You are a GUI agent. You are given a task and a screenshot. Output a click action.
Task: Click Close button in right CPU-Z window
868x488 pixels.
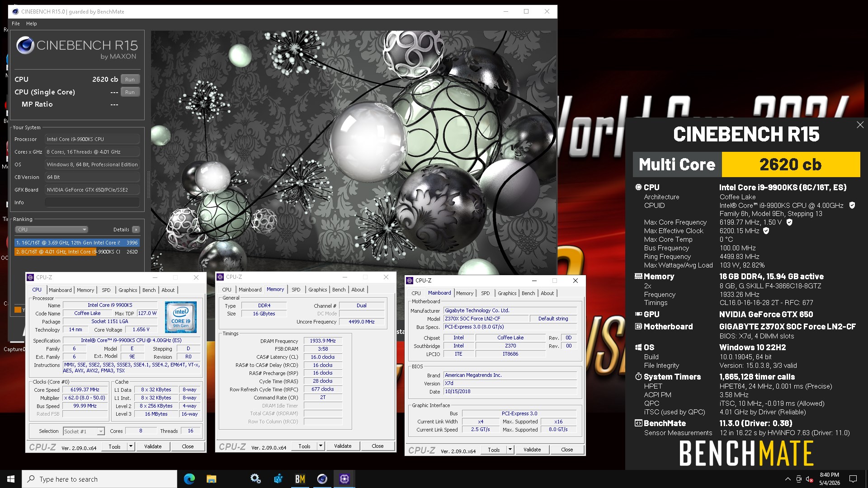[x=567, y=450]
